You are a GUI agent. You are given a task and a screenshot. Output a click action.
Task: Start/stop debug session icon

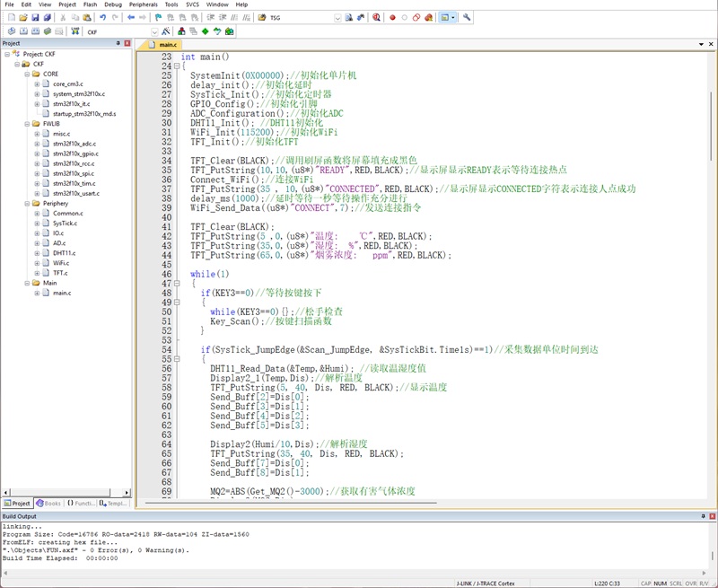pyautogui.click(x=376, y=17)
